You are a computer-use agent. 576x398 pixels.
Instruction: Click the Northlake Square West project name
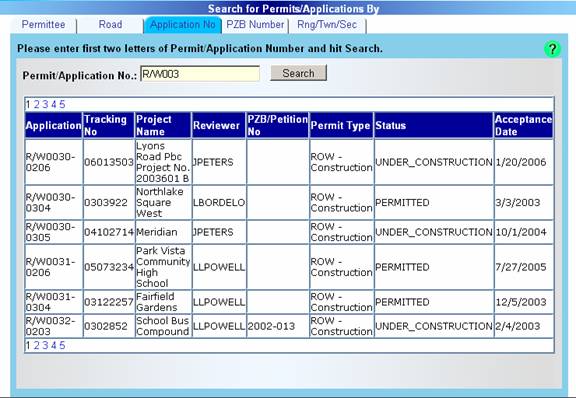point(160,202)
